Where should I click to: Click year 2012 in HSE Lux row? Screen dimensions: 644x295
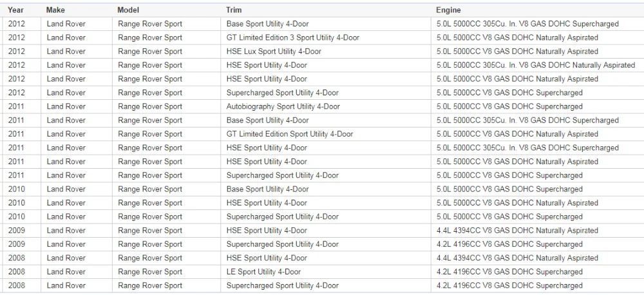[x=17, y=52]
